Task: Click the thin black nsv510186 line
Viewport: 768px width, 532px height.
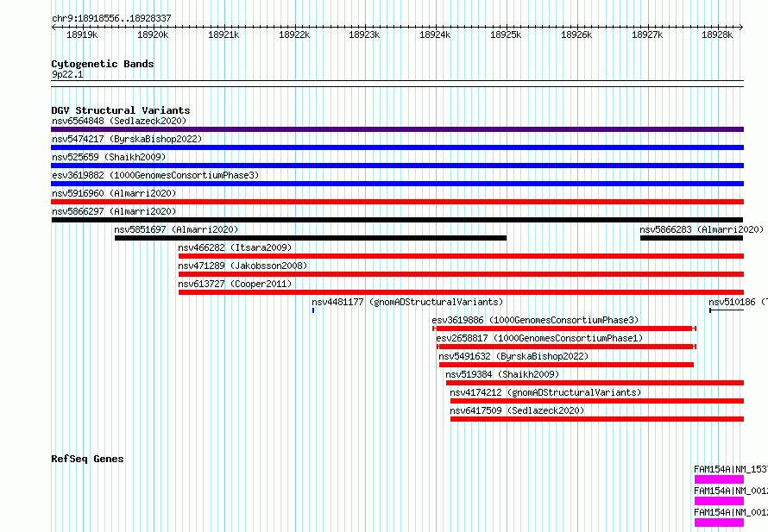Action: click(727, 310)
